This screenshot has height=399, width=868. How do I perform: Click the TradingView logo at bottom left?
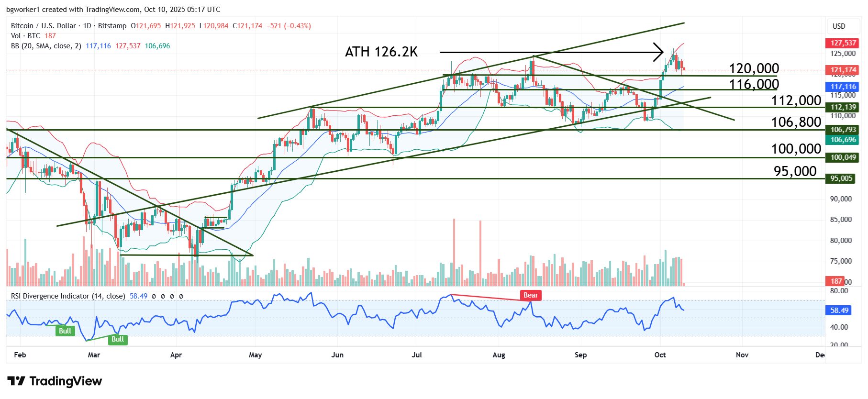(55, 381)
